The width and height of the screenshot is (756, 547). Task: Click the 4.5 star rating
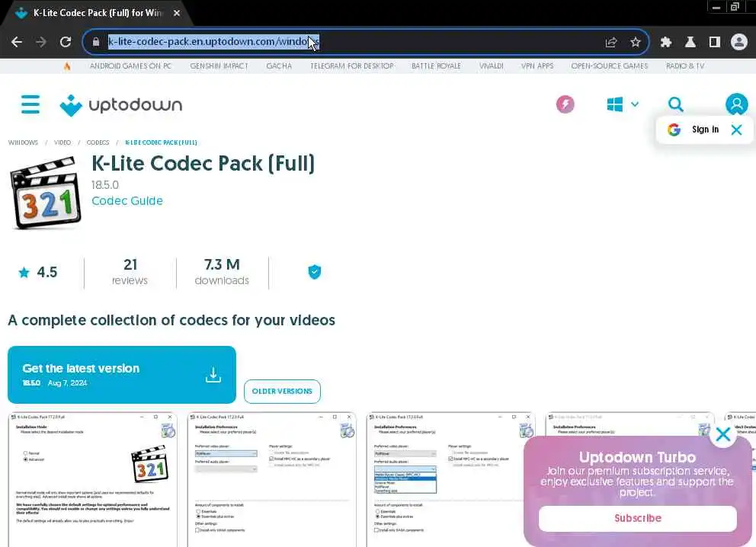point(38,272)
